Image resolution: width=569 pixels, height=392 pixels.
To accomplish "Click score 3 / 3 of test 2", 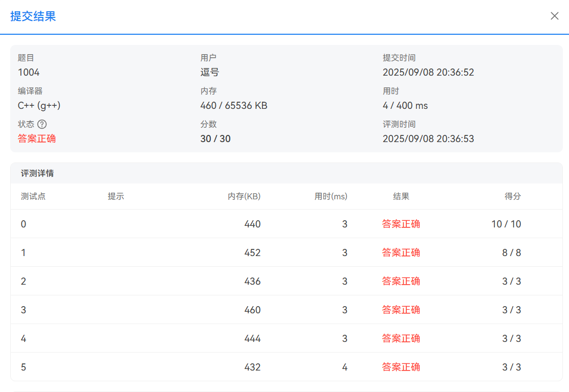I will 512,281.
